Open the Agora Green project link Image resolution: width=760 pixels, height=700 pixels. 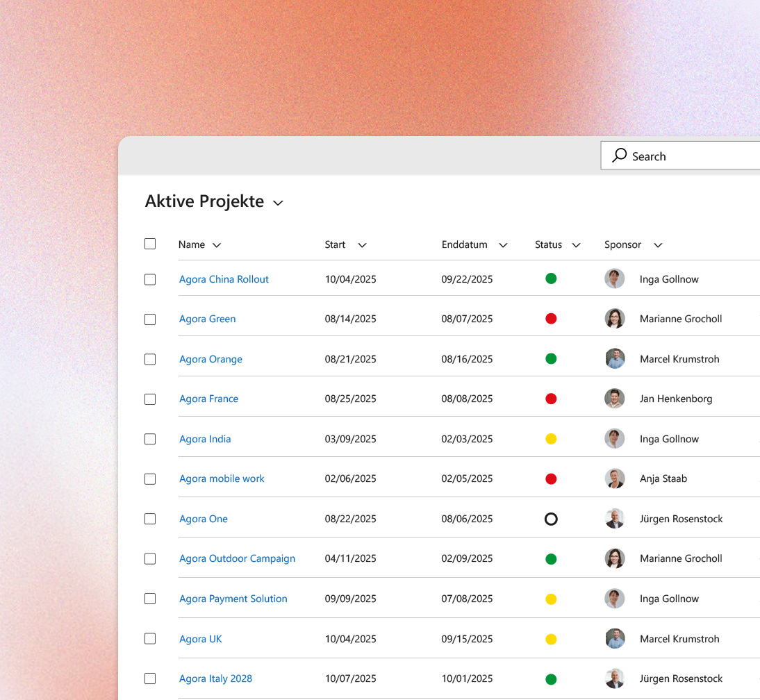(208, 319)
